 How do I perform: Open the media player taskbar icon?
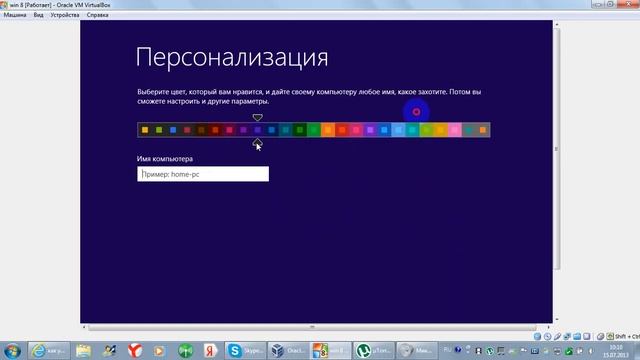[160, 351]
